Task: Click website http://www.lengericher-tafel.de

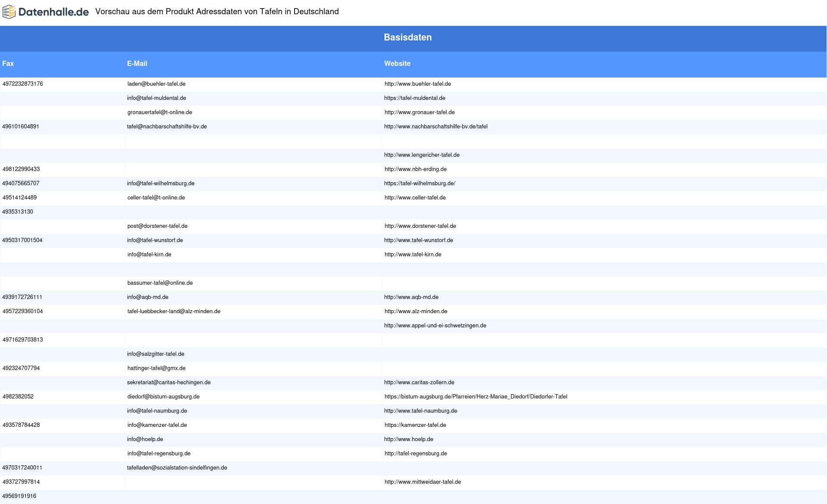Action: pos(422,155)
